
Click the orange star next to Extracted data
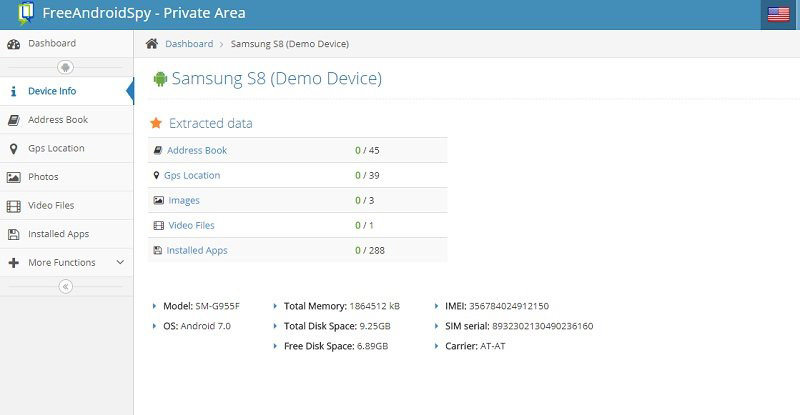pos(156,123)
